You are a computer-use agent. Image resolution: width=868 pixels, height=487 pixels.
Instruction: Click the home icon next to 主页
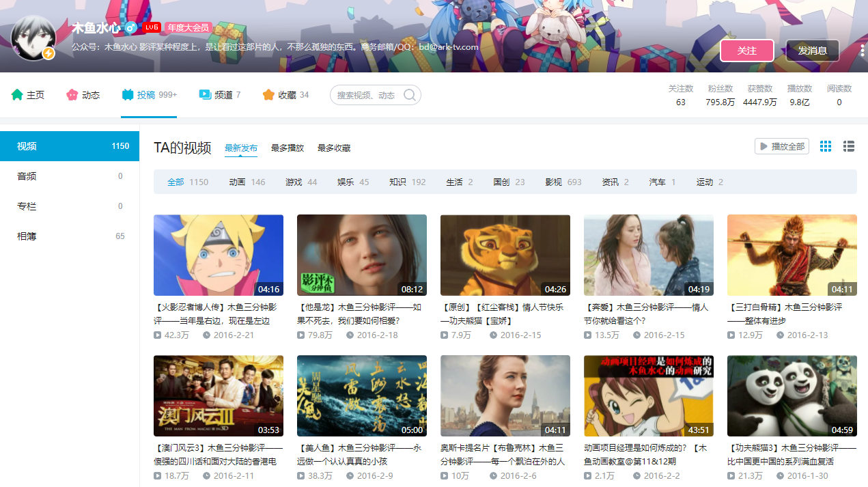(17, 95)
